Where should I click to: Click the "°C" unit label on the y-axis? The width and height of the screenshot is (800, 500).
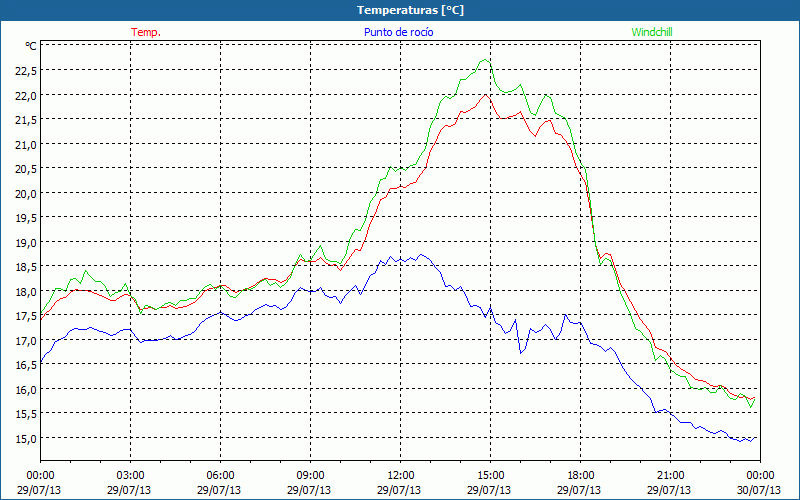(31, 46)
